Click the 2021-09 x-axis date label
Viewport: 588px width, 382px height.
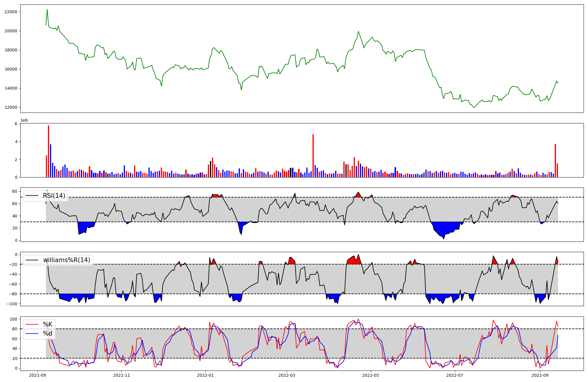click(x=37, y=375)
